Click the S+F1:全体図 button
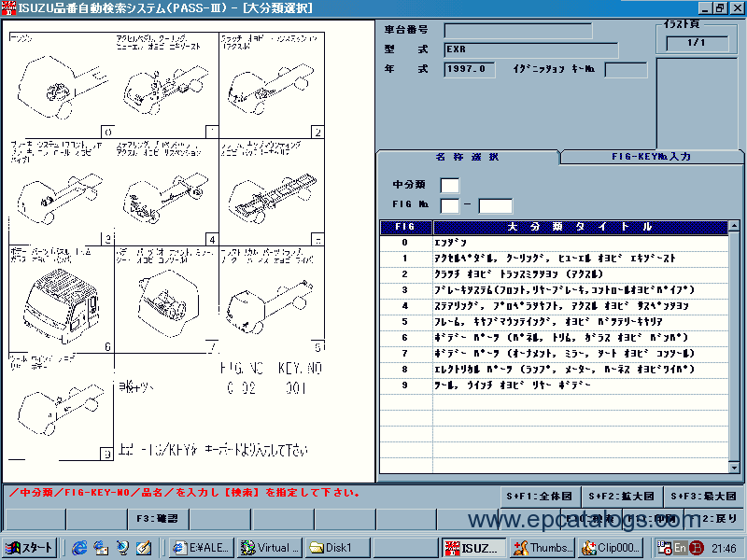The height and width of the screenshot is (560, 747). pos(540,497)
